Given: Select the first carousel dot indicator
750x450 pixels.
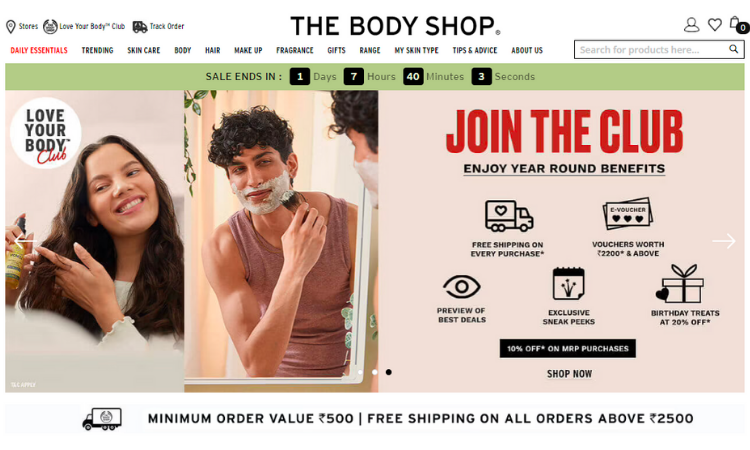Looking at the screenshot, I should 360,372.
